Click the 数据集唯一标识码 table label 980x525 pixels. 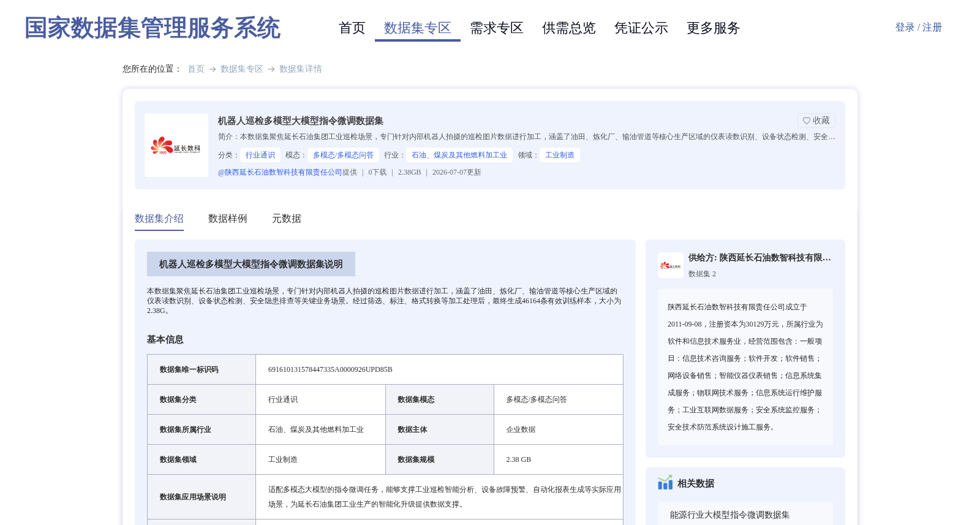coord(189,369)
